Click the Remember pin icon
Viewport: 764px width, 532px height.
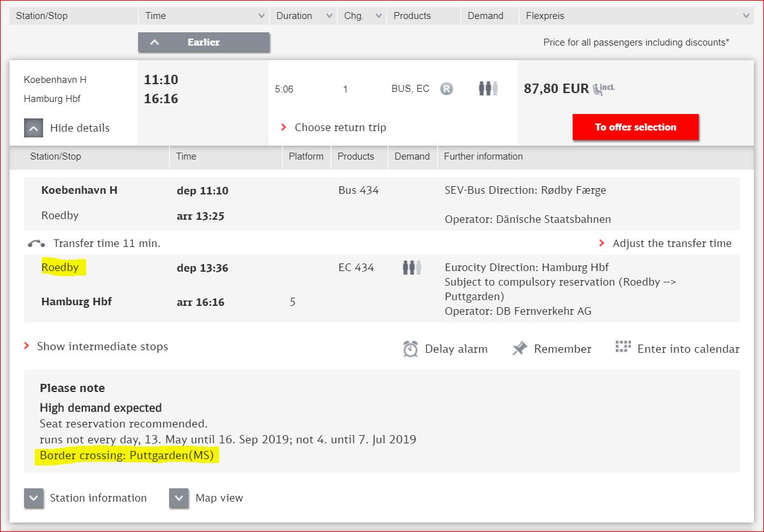[x=519, y=349]
